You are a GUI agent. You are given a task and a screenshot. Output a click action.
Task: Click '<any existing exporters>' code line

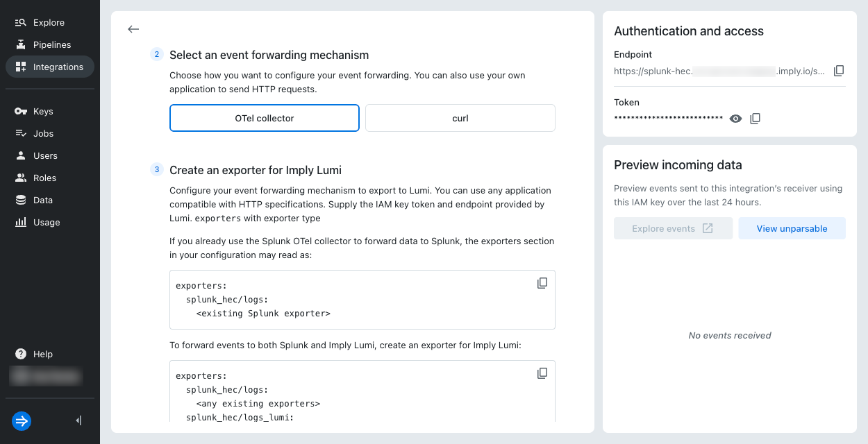(258, 404)
